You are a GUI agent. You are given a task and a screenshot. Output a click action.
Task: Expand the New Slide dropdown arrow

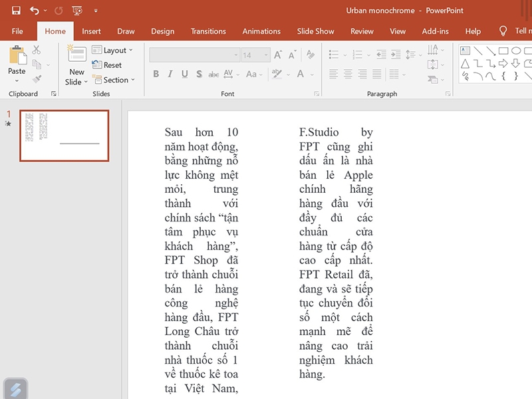[86, 82]
